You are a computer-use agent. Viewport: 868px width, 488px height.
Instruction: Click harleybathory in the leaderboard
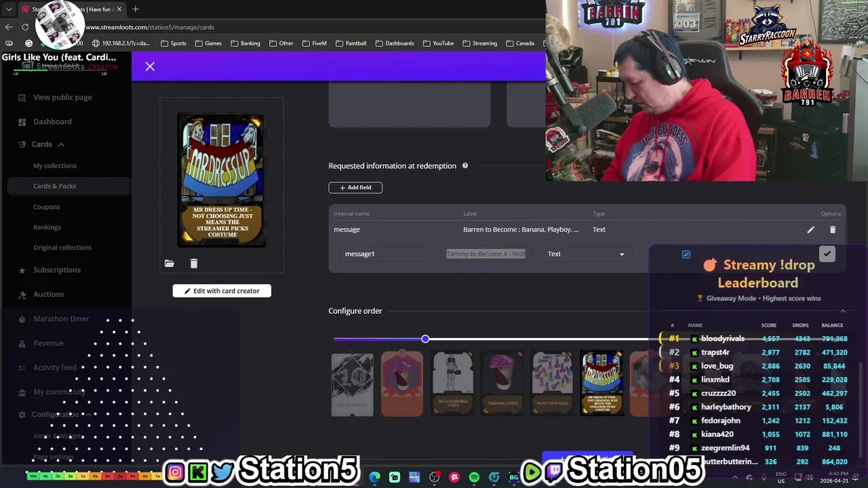coord(726,407)
